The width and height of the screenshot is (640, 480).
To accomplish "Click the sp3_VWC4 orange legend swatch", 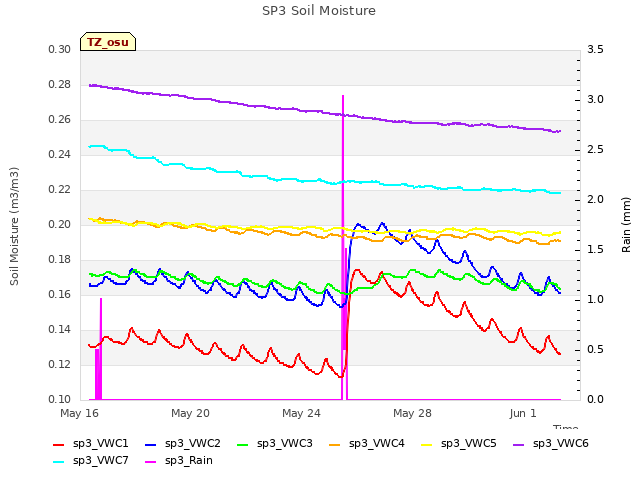I will (335, 444).
